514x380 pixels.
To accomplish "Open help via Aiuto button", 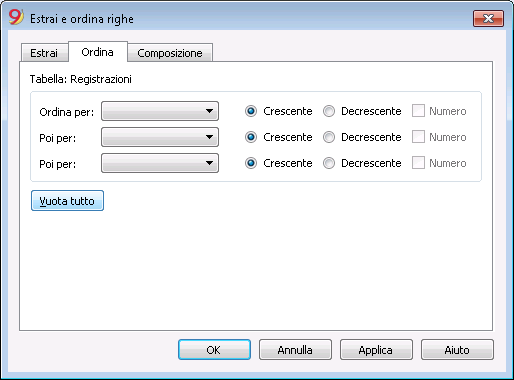I will pyautogui.click(x=457, y=350).
